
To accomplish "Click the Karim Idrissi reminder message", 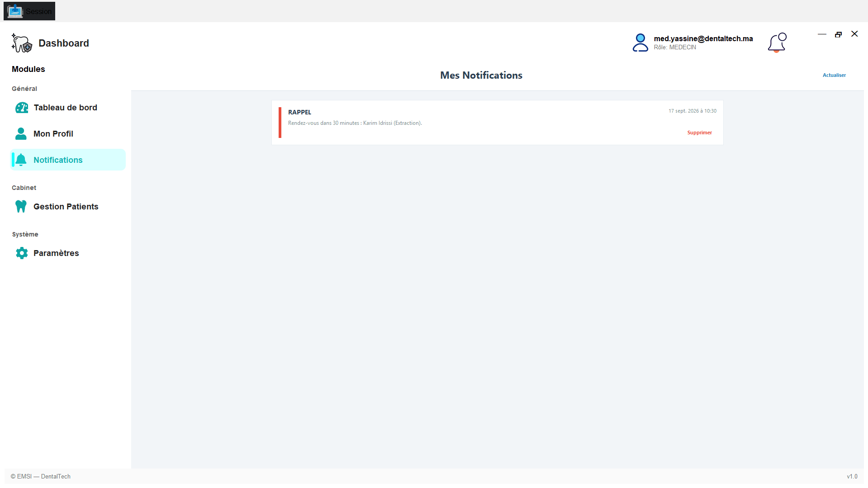I will click(x=355, y=123).
